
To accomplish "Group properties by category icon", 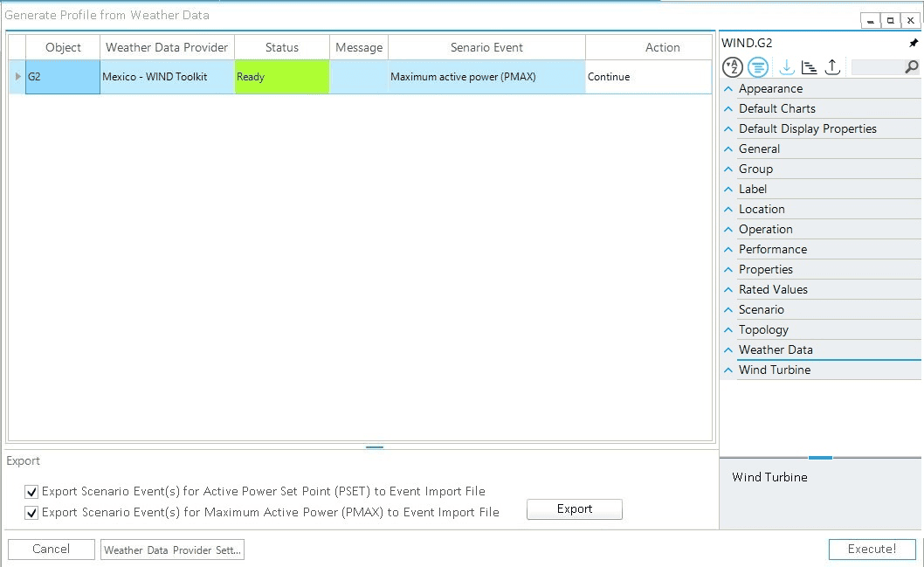I will (758, 66).
